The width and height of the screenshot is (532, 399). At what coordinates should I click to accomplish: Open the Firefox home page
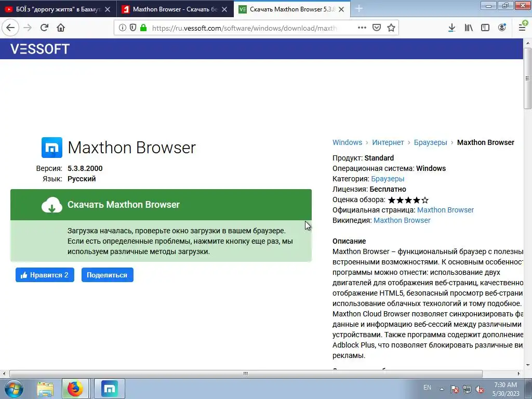pos(61,28)
